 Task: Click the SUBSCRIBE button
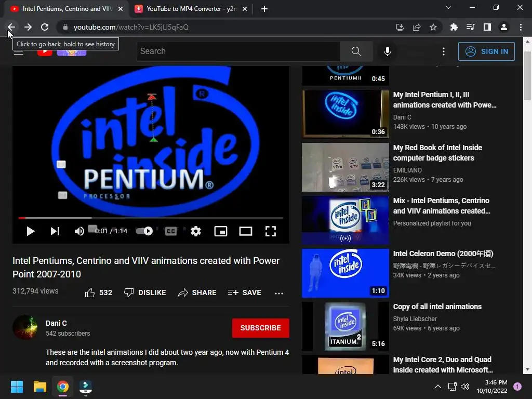point(261,328)
